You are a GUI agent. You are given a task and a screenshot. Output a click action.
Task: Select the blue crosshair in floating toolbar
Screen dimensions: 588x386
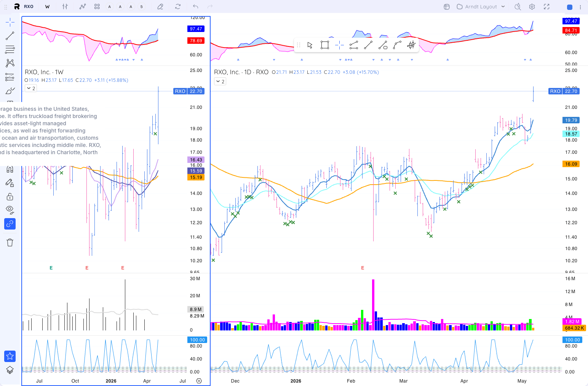click(x=339, y=45)
